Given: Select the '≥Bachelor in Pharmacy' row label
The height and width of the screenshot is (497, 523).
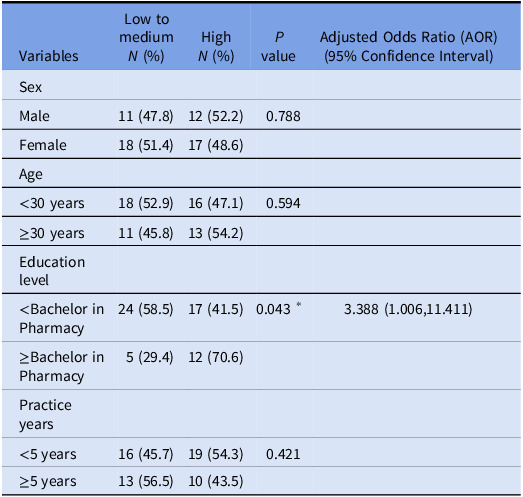Looking at the screenshot, I should (62, 367).
